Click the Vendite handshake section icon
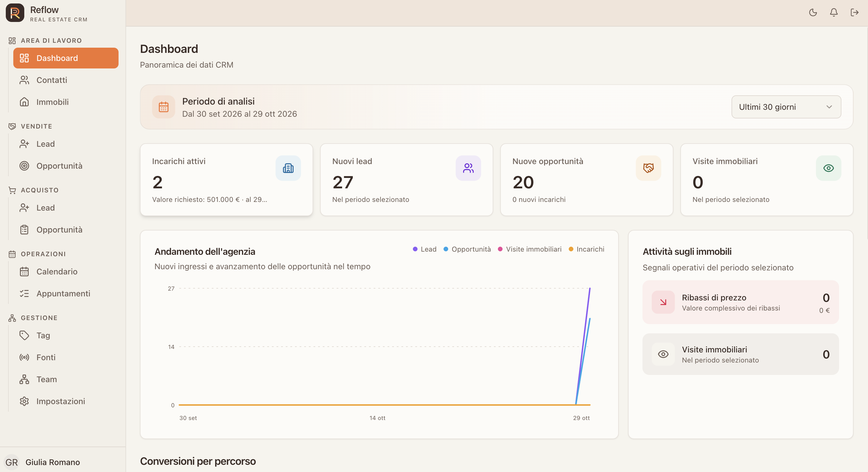 pyautogui.click(x=12, y=126)
